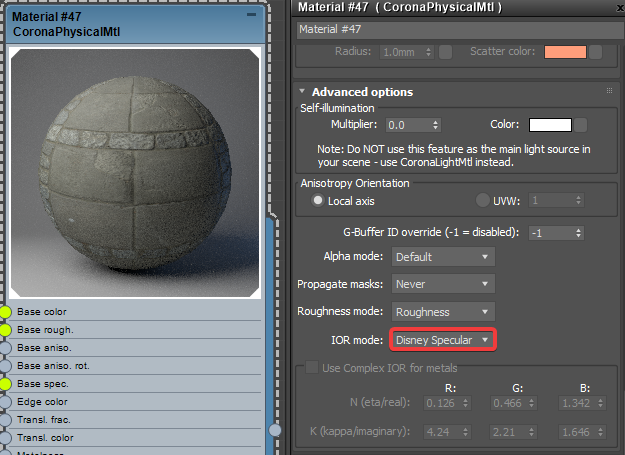Open the Roughness mode dropdown
Viewport: 625px width, 455px height.
click(x=443, y=312)
